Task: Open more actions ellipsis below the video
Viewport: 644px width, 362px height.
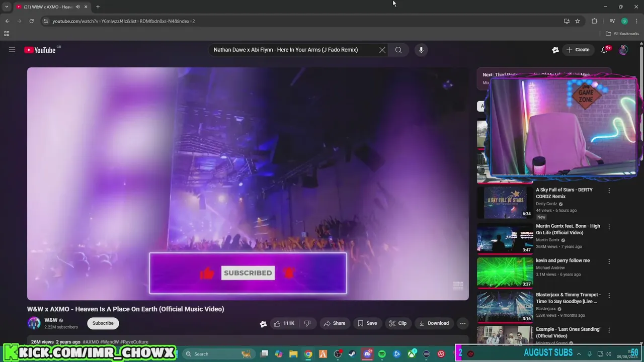Action: point(463,323)
